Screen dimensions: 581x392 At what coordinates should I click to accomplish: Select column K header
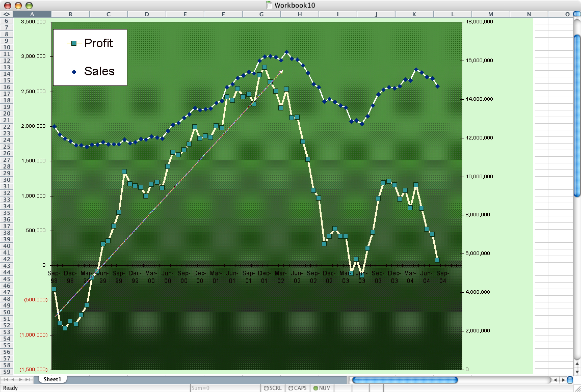[414, 14]
